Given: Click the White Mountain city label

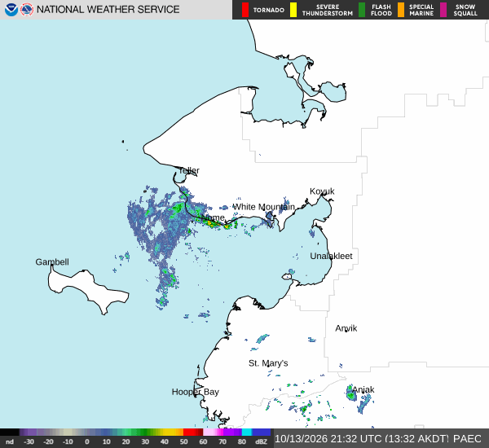Looking at the screenshot, I should (264, 207).
